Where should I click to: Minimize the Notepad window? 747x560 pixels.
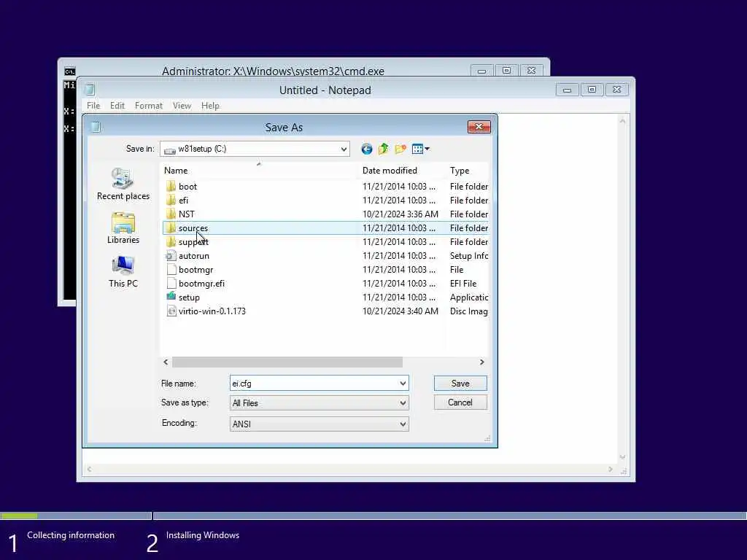coord(567,90)
